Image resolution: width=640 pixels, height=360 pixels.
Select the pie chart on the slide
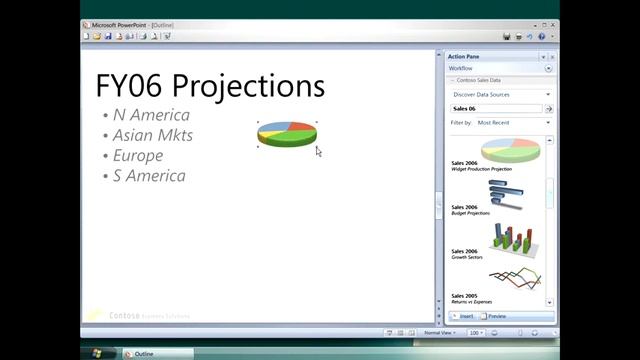coord(287,134)
